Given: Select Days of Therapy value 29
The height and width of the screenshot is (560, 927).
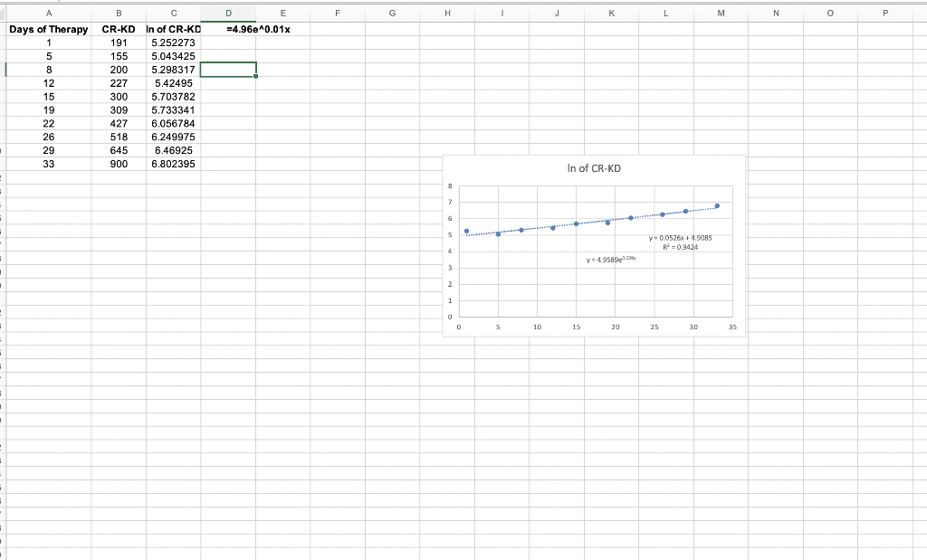Looking at the screenshot, I should pyautogui.click(x=49, y=151).
